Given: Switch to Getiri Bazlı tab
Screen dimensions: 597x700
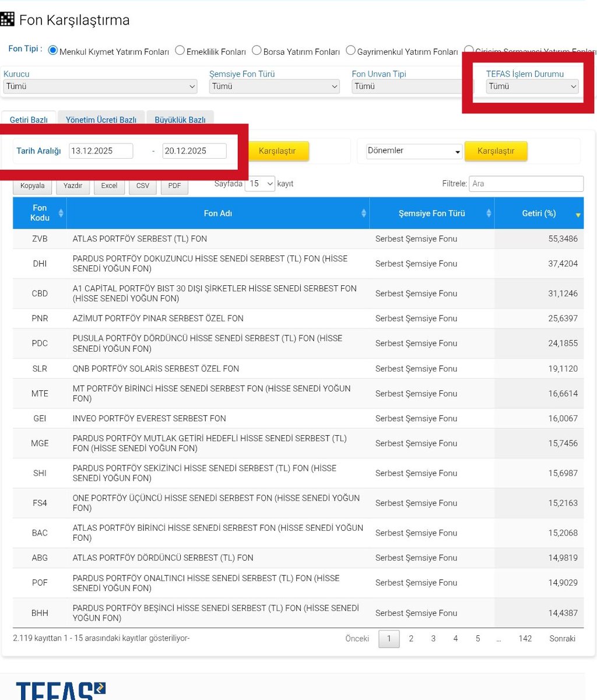Looking at the screenshot, I should (29, 119).
